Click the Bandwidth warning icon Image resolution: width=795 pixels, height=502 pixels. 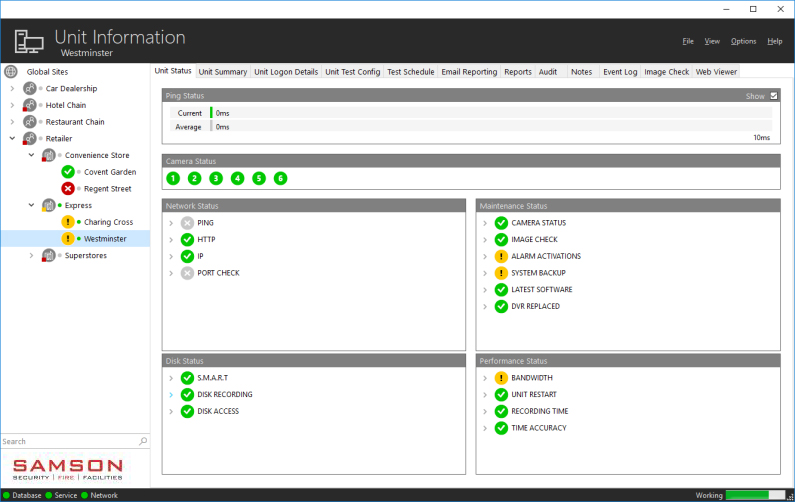[x=501, y=378]
